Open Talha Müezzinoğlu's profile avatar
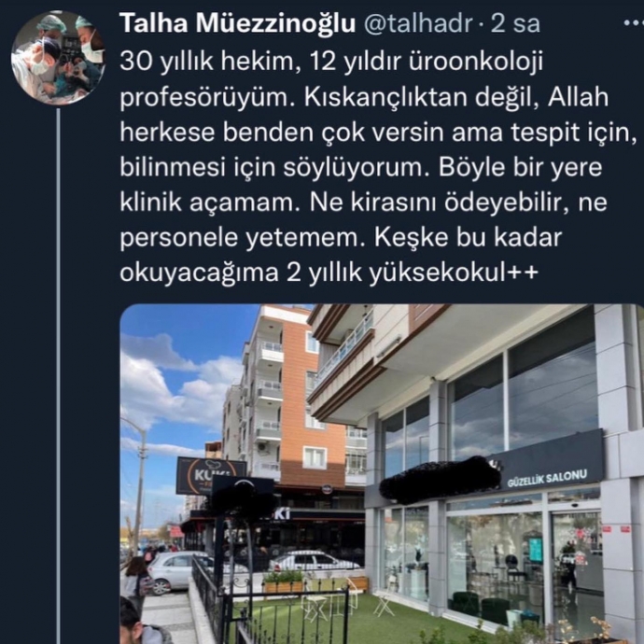Screen dimensions: 644x644 [58, 58]
